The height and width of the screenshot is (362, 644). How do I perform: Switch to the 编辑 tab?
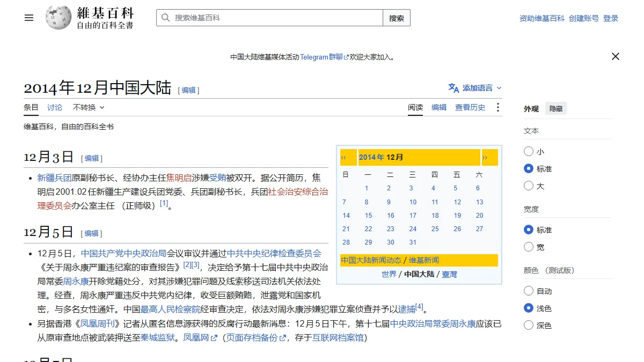(x=439, y=107)
